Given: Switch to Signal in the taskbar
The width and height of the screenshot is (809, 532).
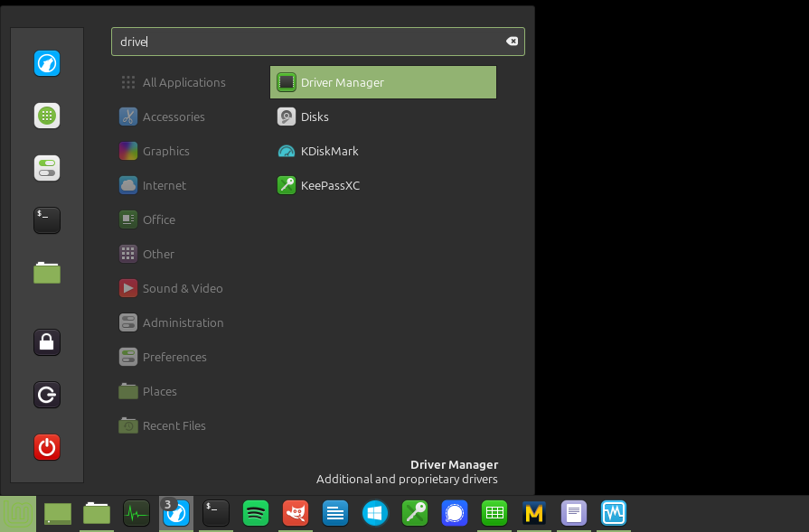Looking at the screenshot, I should [x=454, y=514].
